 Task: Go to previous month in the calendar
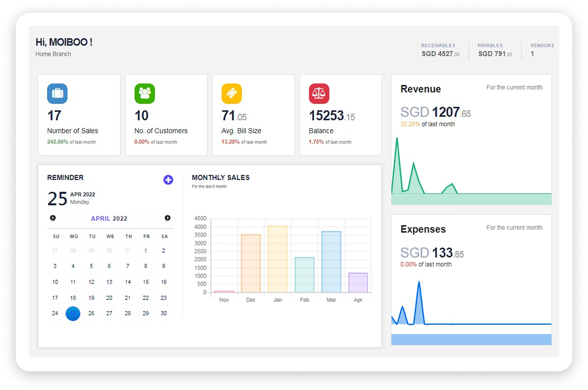pos(53,218)
